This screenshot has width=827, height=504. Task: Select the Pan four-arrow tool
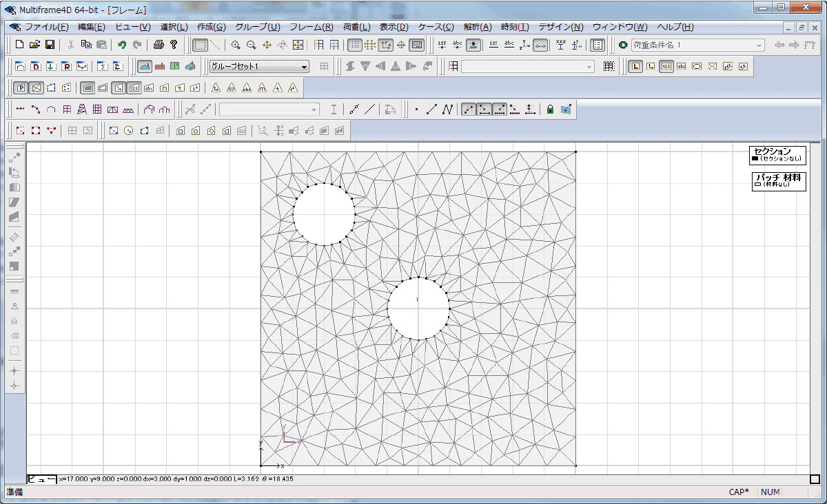[267, 45]
